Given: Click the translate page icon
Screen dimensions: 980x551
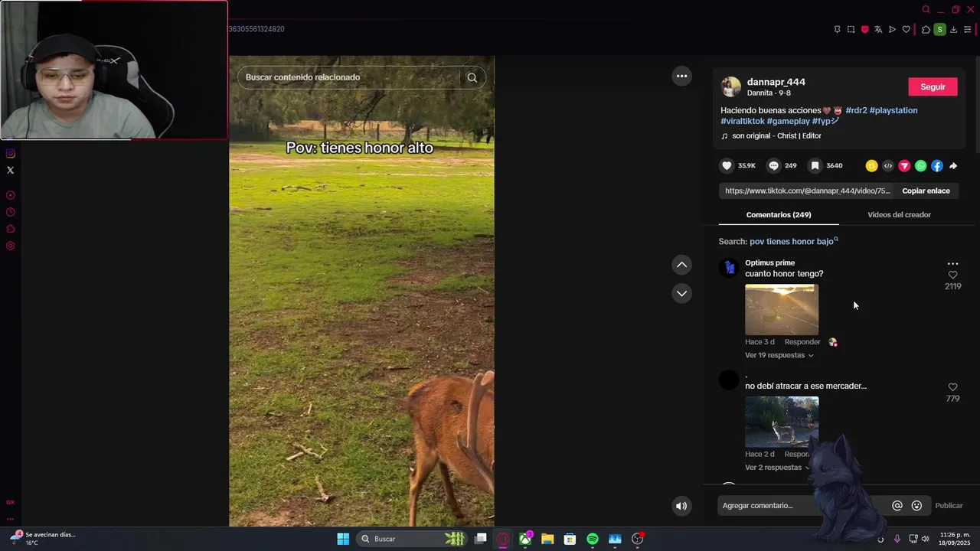Looking at the screenshot, I should point(878,29).
